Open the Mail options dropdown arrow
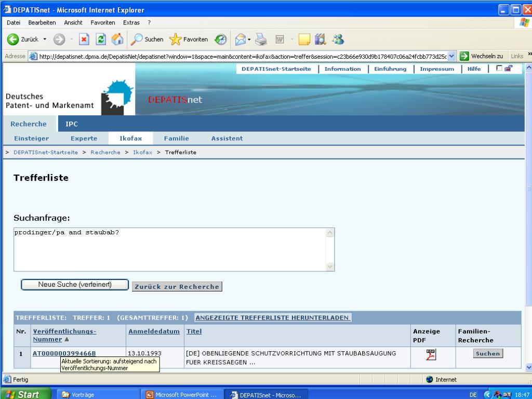 click(249, 39)
